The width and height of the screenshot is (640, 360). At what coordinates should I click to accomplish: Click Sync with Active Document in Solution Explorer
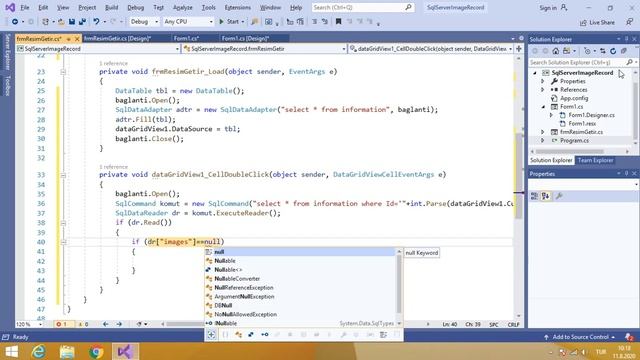click(x=602, y=51)
